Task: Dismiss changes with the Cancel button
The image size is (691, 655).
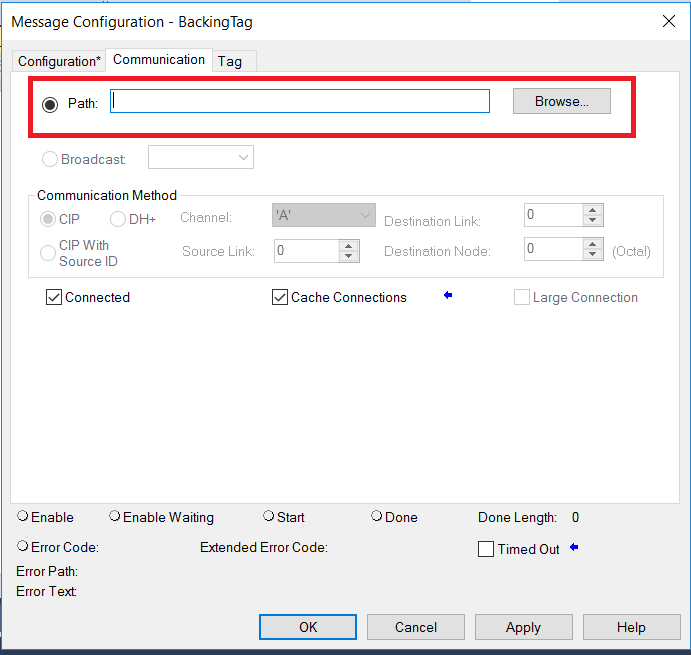Action: pyautogui.click(x=416, y=627)
